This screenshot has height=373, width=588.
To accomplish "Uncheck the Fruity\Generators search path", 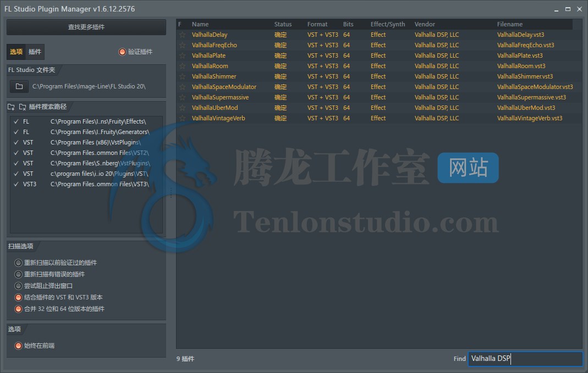I will click(16, 132).
